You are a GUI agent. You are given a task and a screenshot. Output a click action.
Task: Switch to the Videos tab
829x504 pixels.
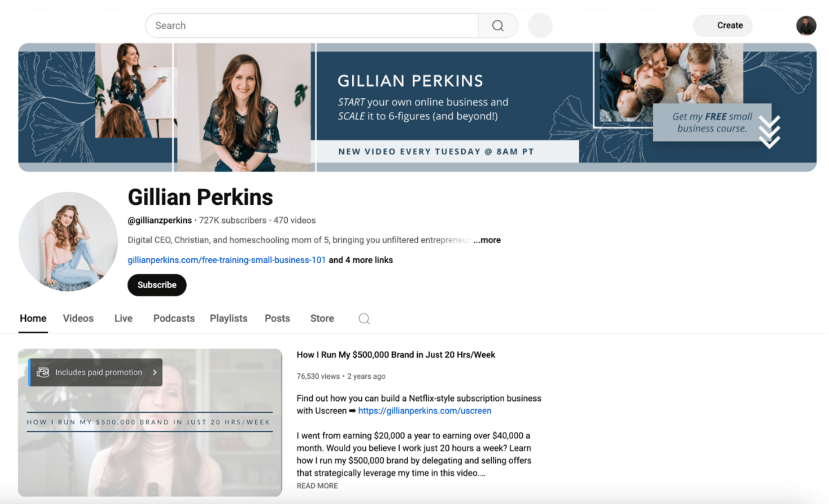point(78,319)
